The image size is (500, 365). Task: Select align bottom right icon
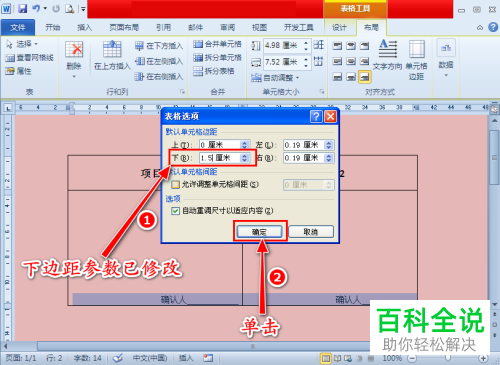pyautogui.click(x=365, y=77)
